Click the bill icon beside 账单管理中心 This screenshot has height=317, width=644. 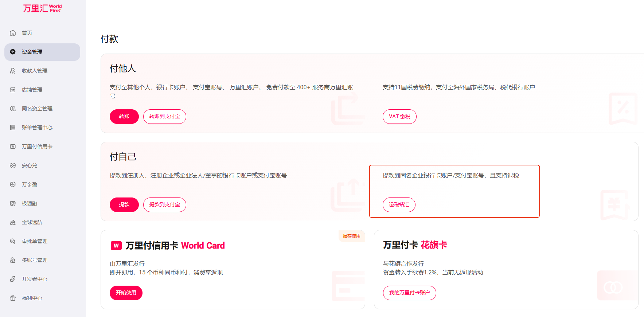tap(13, 128)
